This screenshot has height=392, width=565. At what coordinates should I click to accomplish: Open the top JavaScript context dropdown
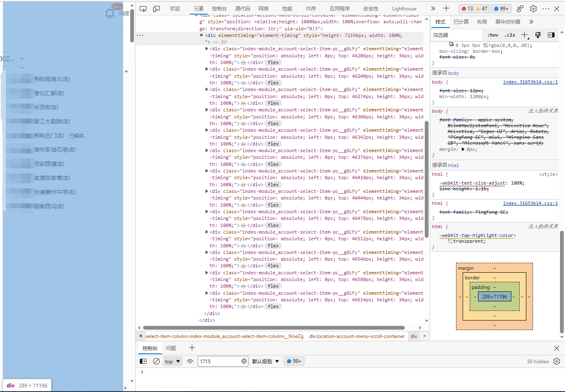point(173,361)
